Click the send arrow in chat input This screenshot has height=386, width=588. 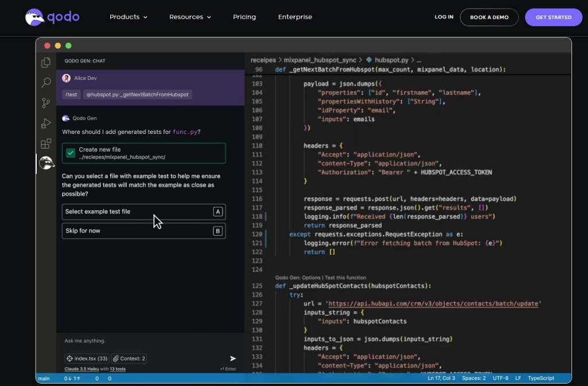pos(233,358)
